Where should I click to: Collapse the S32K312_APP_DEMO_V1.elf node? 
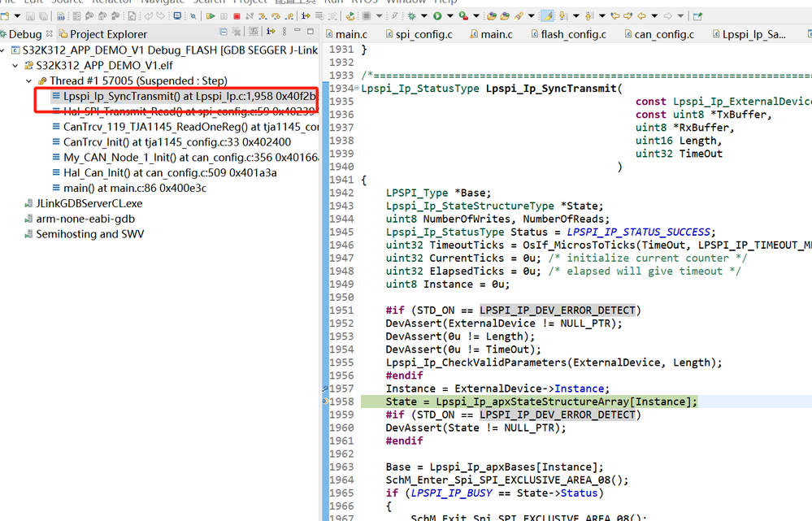tap(15, 66)
